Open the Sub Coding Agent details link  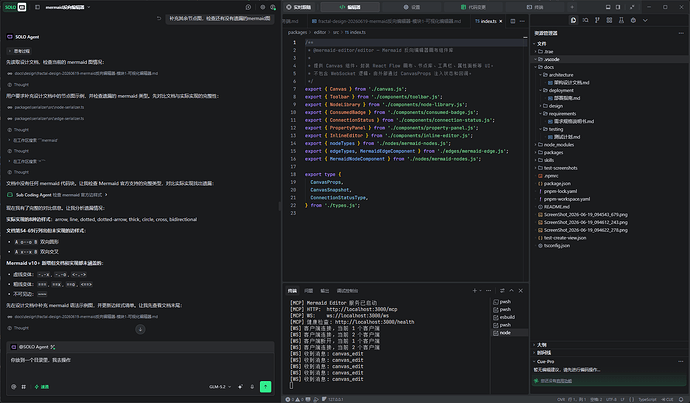57,195
